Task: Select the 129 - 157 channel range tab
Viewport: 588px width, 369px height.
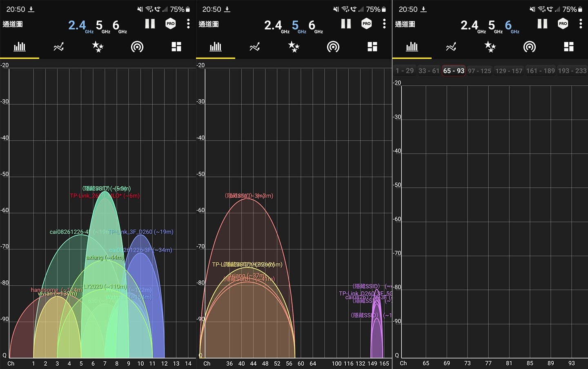Action: tap(508, 71)
